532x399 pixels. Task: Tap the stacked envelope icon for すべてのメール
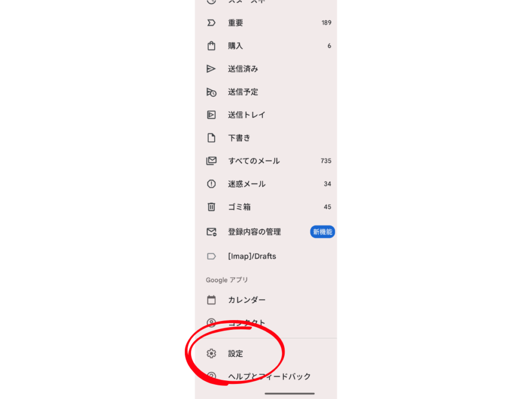click(211, 161)
